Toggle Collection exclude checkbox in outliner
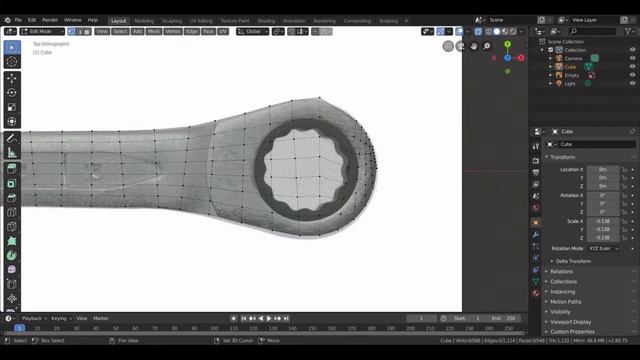Viewport: 640px width, 360px height. coord(551,50)
